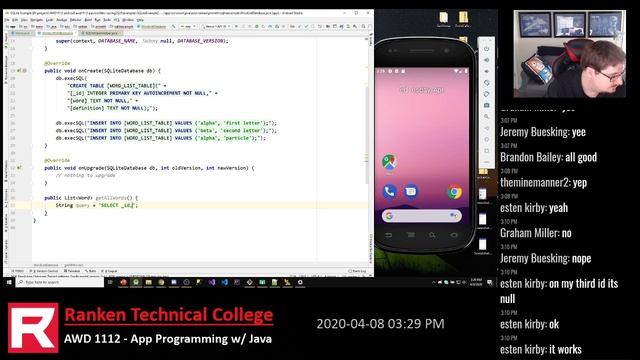Viewport: 640px width, 360px height.
Task: Open the Navigate menu in Android Studio
Action: click(37, 20)
